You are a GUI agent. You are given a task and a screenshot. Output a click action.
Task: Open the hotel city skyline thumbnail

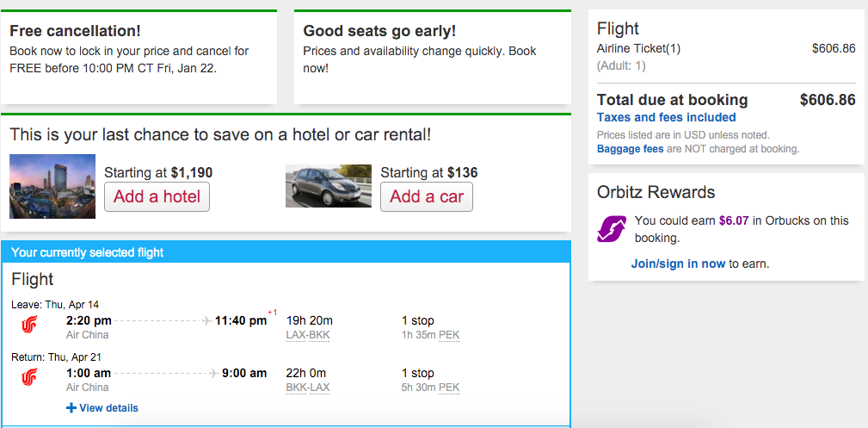[52, 186]
